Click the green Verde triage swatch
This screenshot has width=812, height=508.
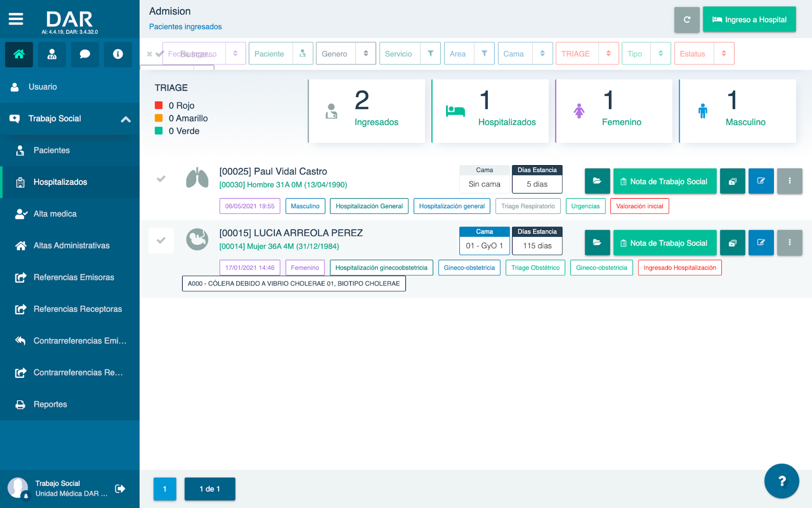point(158,131)
